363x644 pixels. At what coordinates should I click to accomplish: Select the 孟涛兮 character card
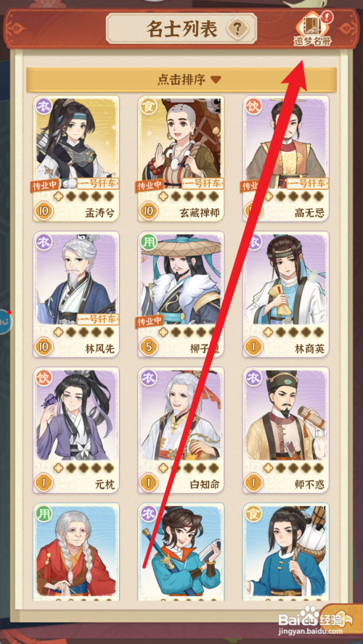pyautogui.click(x=76, y=159)
